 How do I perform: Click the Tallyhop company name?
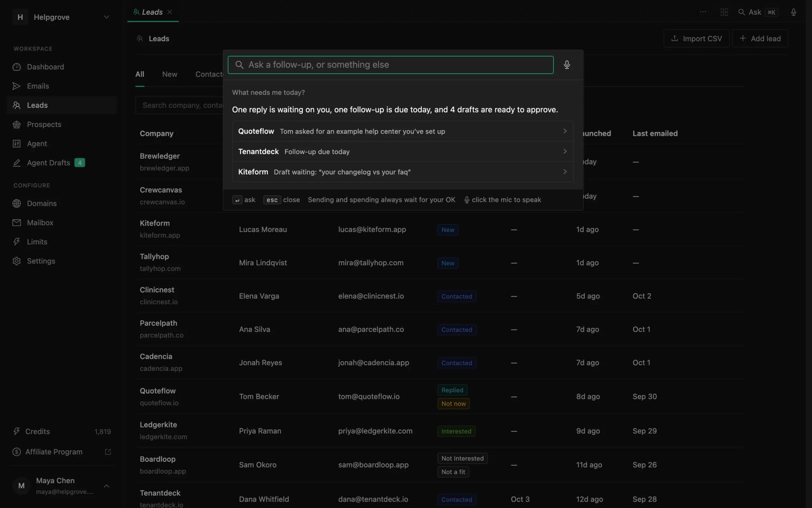tap(154, 256)
